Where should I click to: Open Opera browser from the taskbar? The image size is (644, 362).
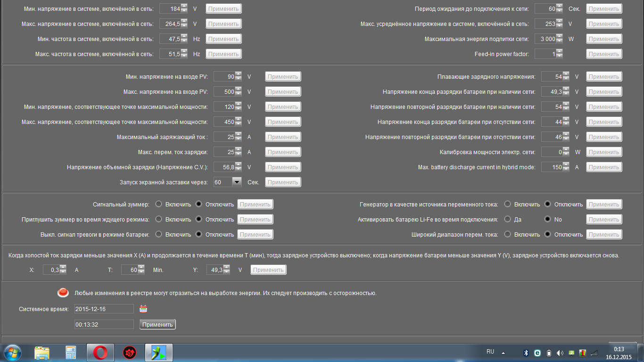[100, 352]
